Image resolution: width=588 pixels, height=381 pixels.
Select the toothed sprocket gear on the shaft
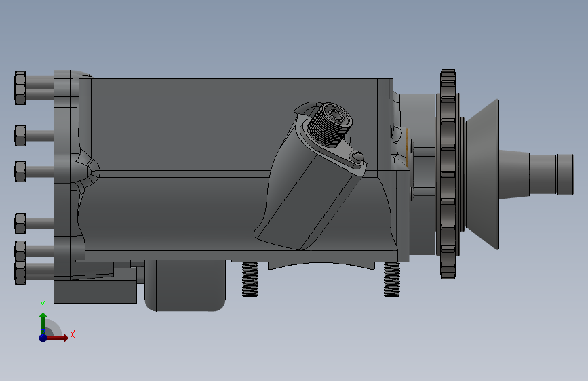(x=448, y=174)
